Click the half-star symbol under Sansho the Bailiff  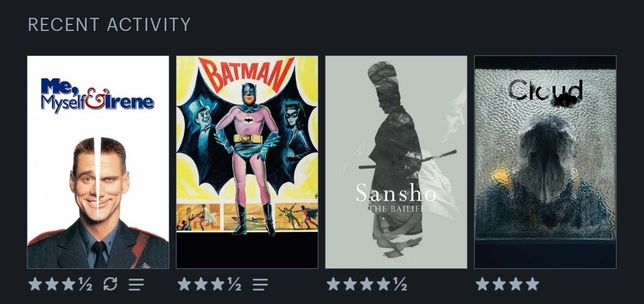point(400,284)
